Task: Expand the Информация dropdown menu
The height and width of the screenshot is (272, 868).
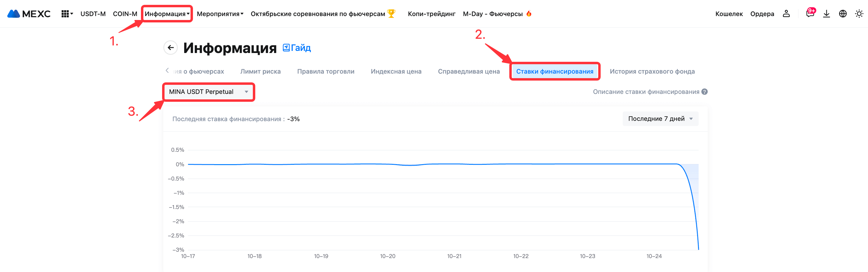Action: click(x=167, y=14)
